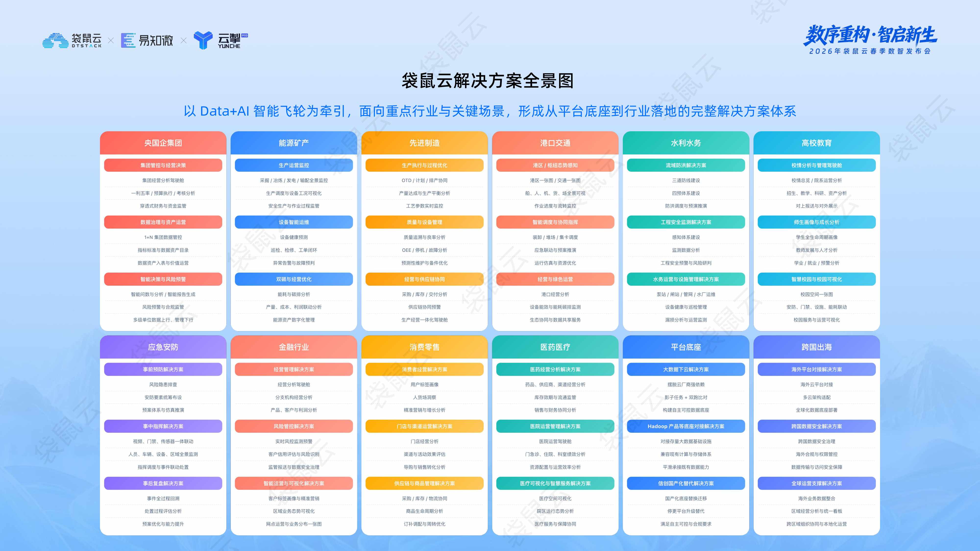Click the 信创国产化替代解决方案 pill
The width and height of the screenshot is (980, 551).
point(686,484)
